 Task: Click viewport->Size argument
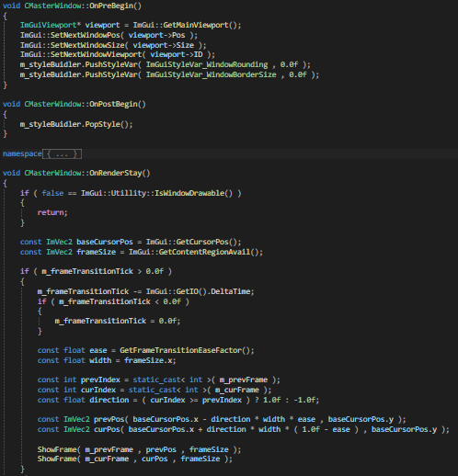(163, 45)
